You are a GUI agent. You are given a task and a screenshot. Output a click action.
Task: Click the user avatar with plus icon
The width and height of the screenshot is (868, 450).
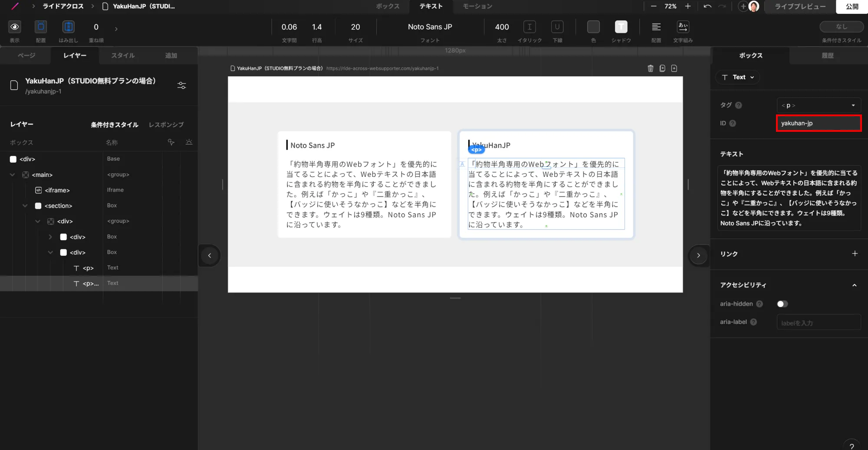click(749, 6)
